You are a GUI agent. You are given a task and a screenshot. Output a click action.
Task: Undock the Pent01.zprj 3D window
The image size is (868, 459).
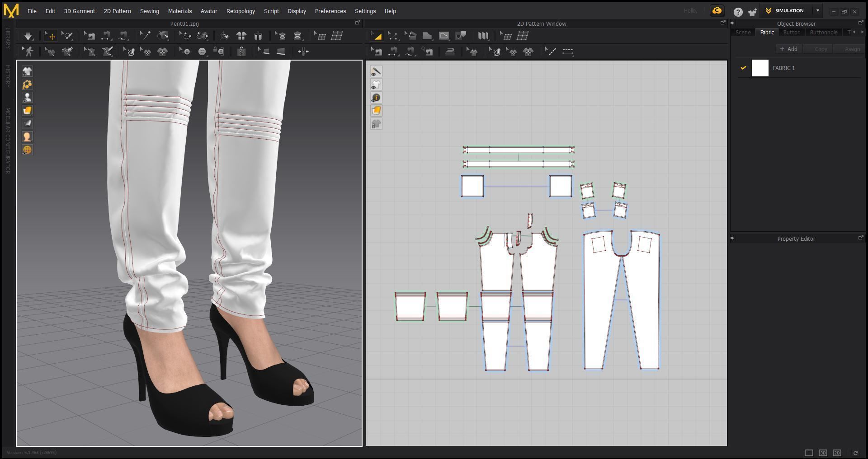pos(358,23)
